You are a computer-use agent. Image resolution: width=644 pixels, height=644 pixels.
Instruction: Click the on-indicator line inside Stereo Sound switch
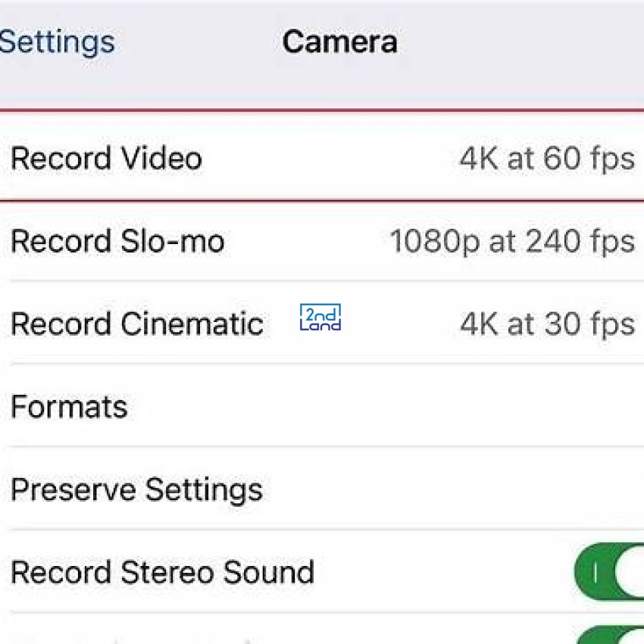[594, 572]
